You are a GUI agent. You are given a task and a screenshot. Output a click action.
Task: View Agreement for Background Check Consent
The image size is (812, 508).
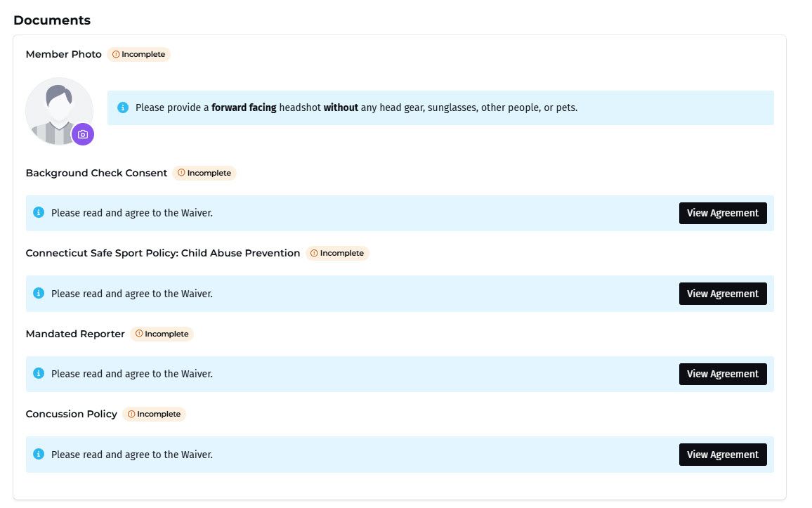(723, 214)
